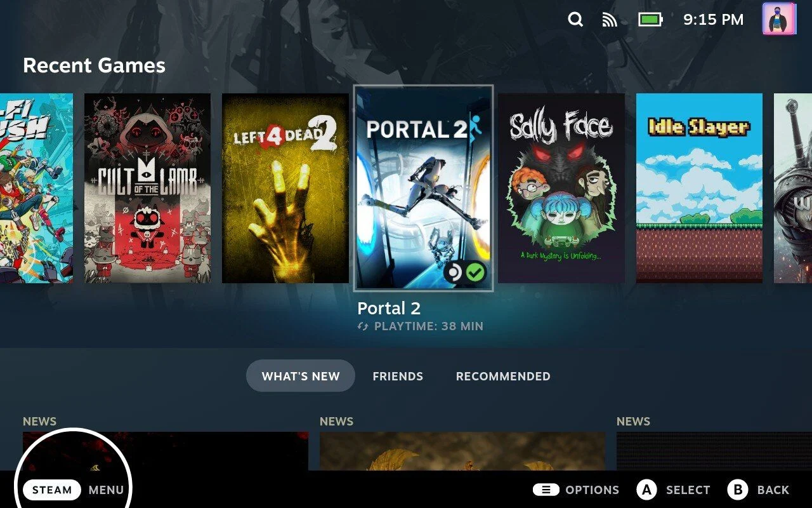This screenshot has width=812, height=508.
Task: Click the PLAYTIME: 38 MIN label
Action: pos(429,326)
